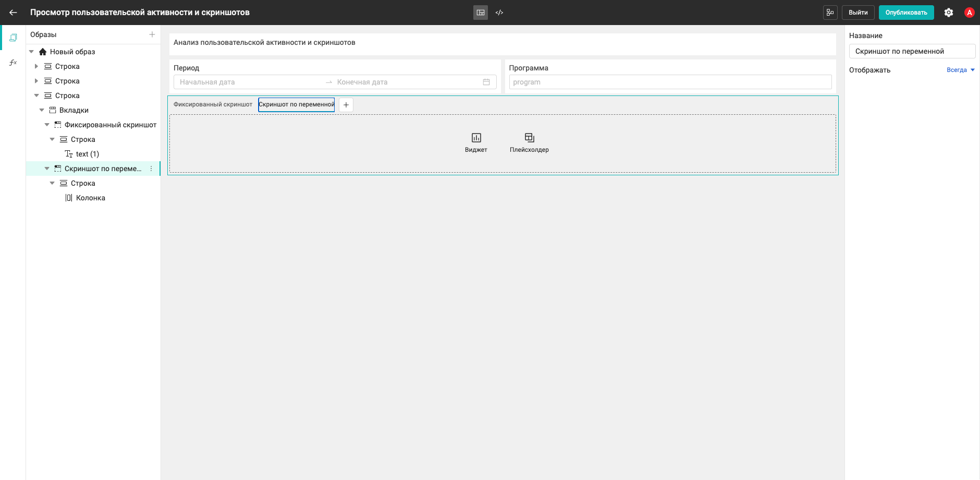
Task: Switch to the Фиксированный скриншот tab
Action: pyautogui.click(x=213, y=104)
